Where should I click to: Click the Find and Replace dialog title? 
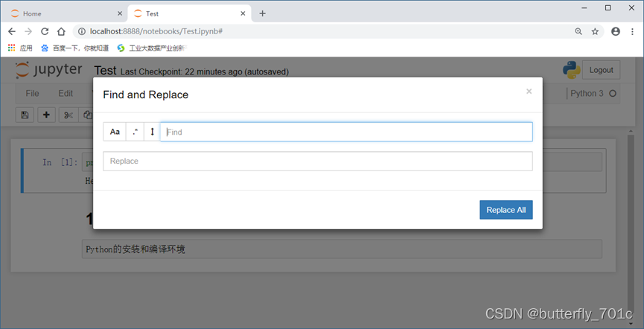coord(145,95)
